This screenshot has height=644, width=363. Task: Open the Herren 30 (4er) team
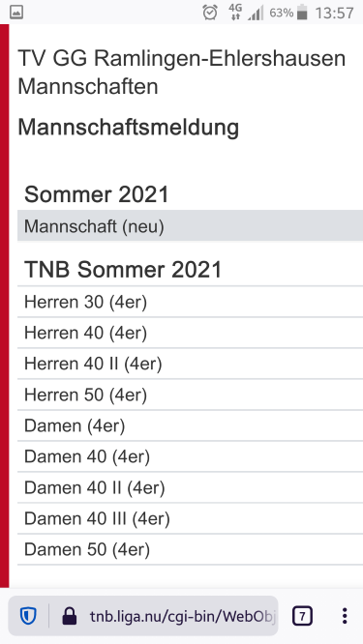pyautogui.click(x=190, y=302)
